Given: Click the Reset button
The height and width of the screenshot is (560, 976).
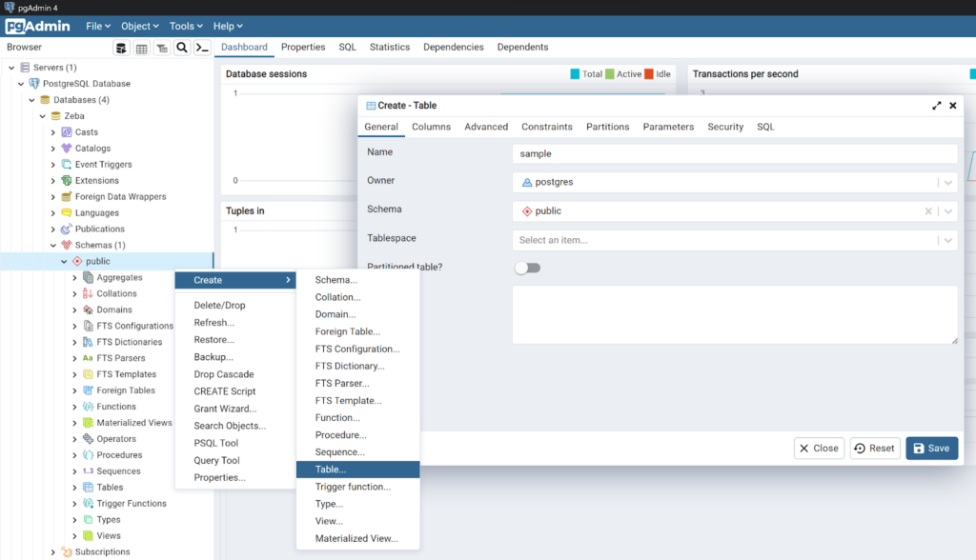Looking at the screenshot, I should [874, 449].
